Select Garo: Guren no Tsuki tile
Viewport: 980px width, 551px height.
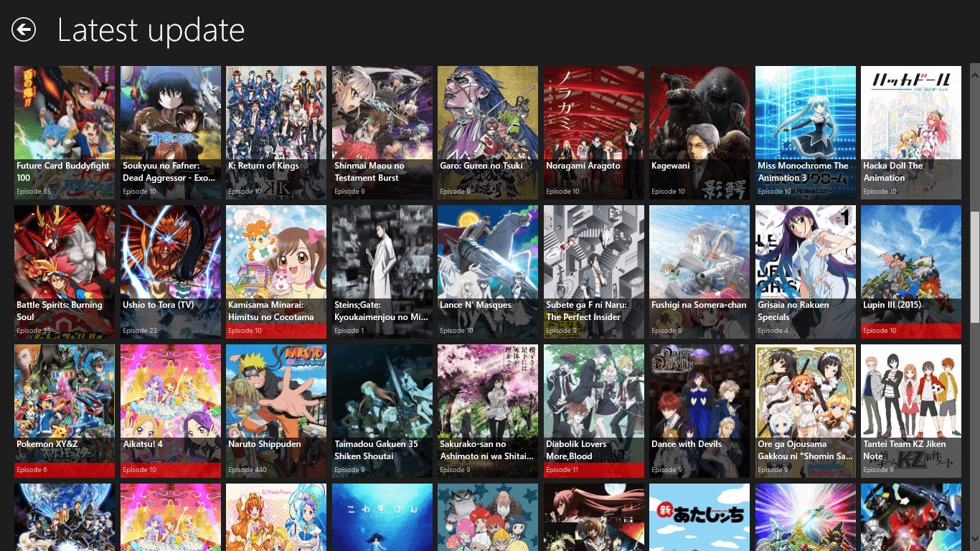488,133
